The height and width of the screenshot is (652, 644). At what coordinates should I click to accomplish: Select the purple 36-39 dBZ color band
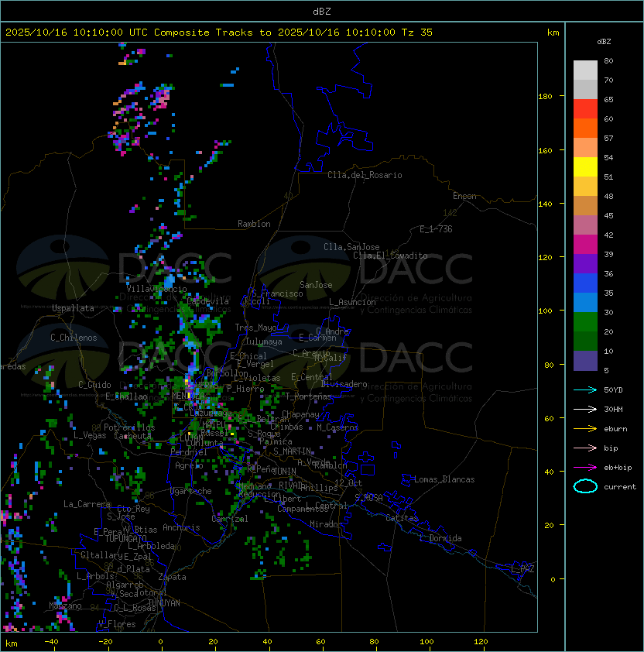point(585,263)
